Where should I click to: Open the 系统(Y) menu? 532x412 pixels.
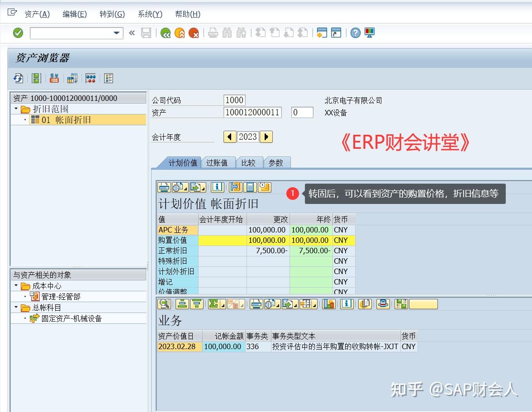pyautogui.click(x=149, y=14)
